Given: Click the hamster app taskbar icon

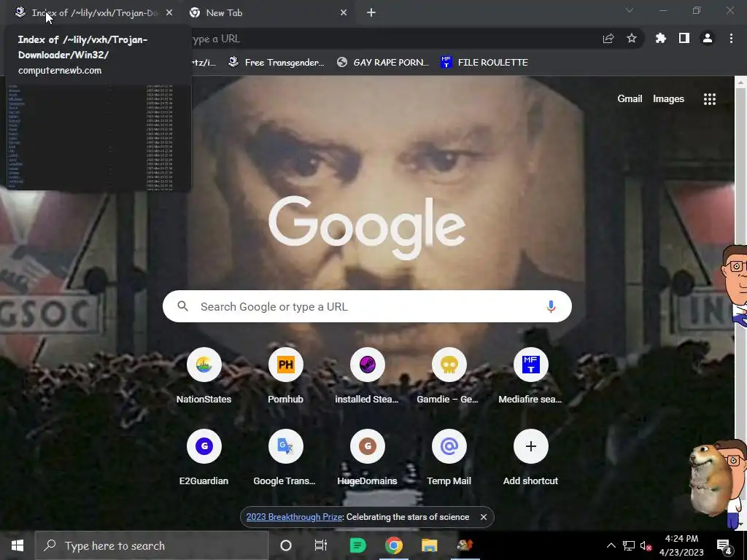Looking at the screenshot, I should [465, 545].
